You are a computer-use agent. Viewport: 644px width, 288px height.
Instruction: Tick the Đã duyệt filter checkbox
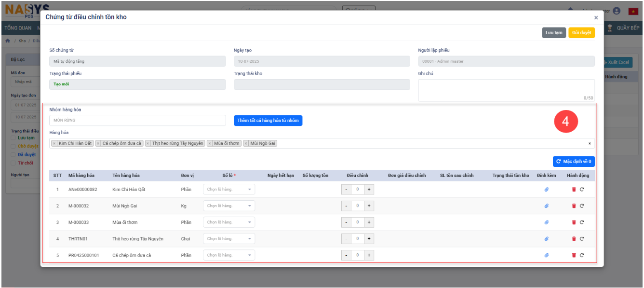coord(14,154)
